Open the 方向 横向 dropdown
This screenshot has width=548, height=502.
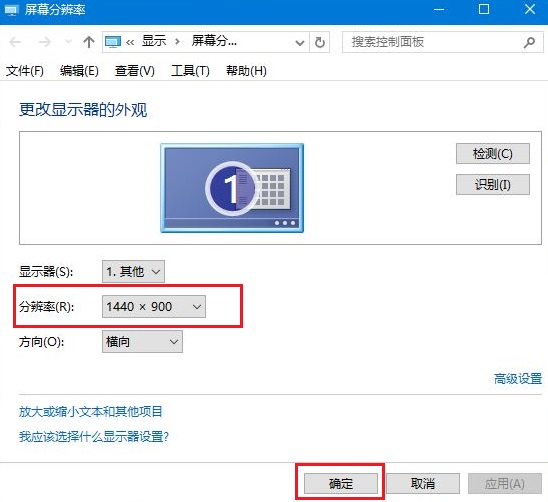[x=142, y=342]
